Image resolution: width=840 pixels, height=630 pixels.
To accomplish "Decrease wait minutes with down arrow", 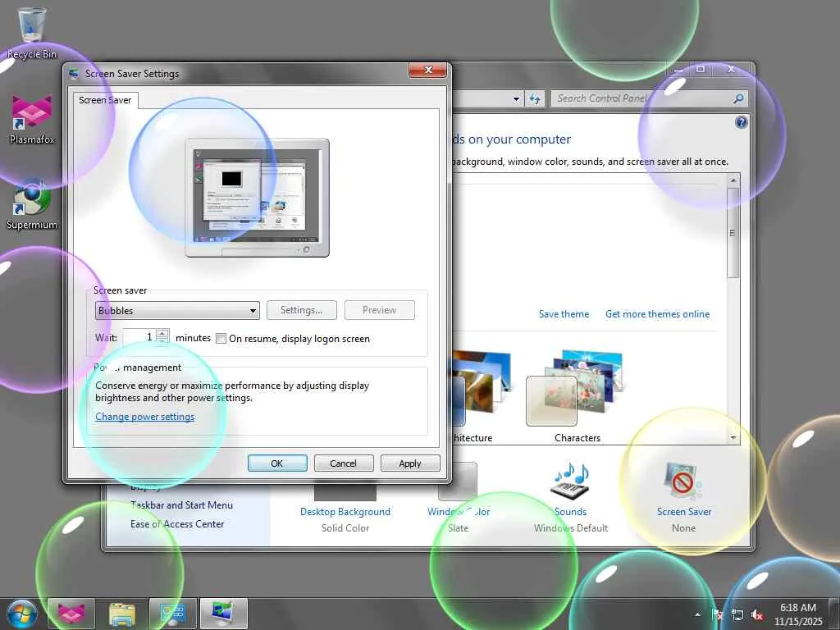I will coord(162,341).
